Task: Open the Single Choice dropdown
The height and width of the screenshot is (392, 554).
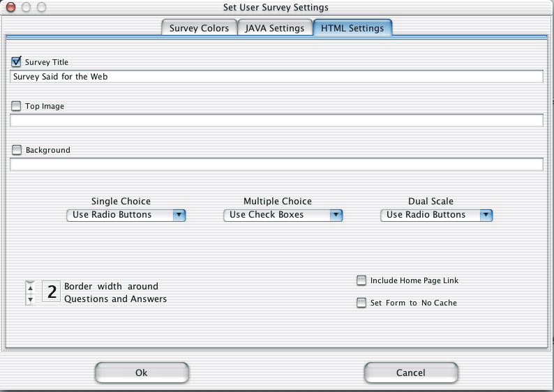Action: click(126, 215)
